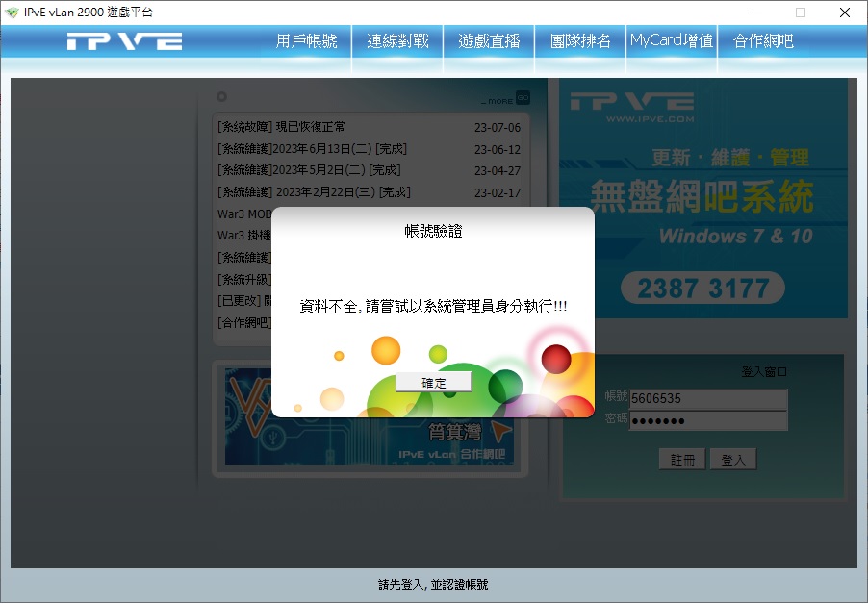Open the MyCard增值 menu tab
Viewport: 868px width, 604px height.
pos(672,41)
